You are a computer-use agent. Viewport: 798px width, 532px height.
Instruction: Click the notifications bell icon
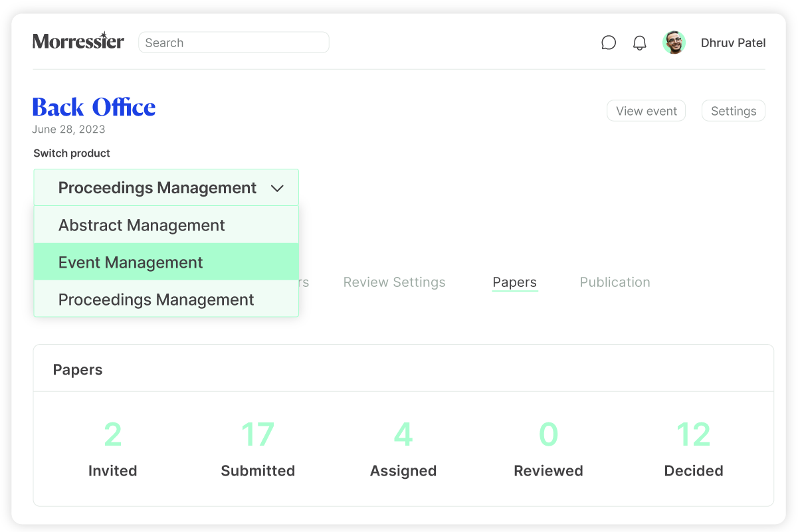[x=639, y=43]
